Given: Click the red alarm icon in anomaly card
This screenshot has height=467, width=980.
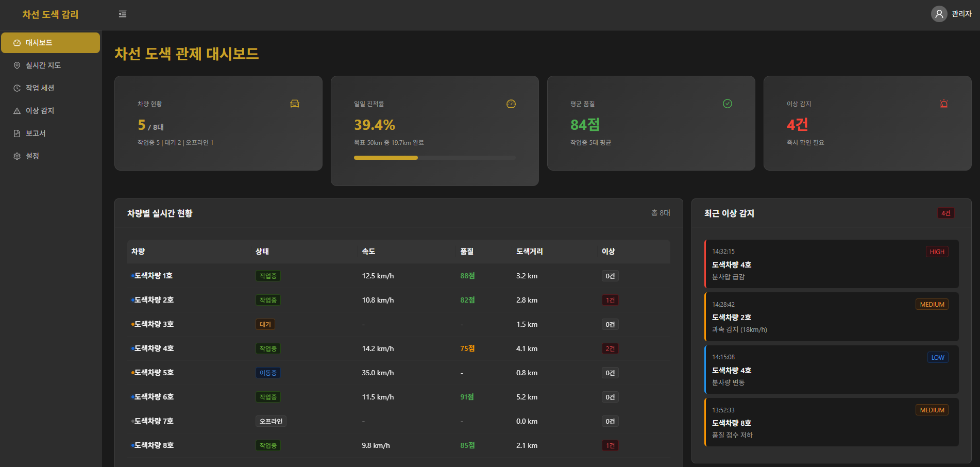Looking at the screenshot, I should coord(944,104).
